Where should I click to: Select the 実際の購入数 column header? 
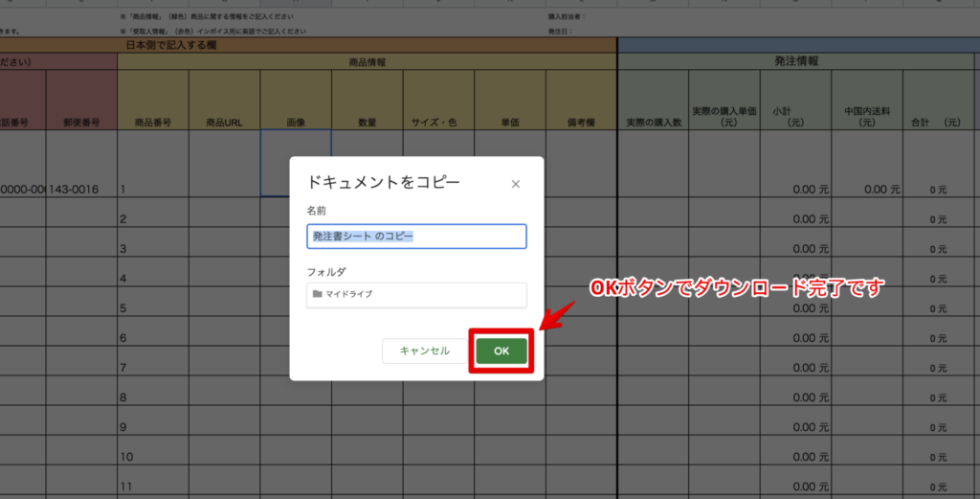pyautogui.click(x=653, y=100)
